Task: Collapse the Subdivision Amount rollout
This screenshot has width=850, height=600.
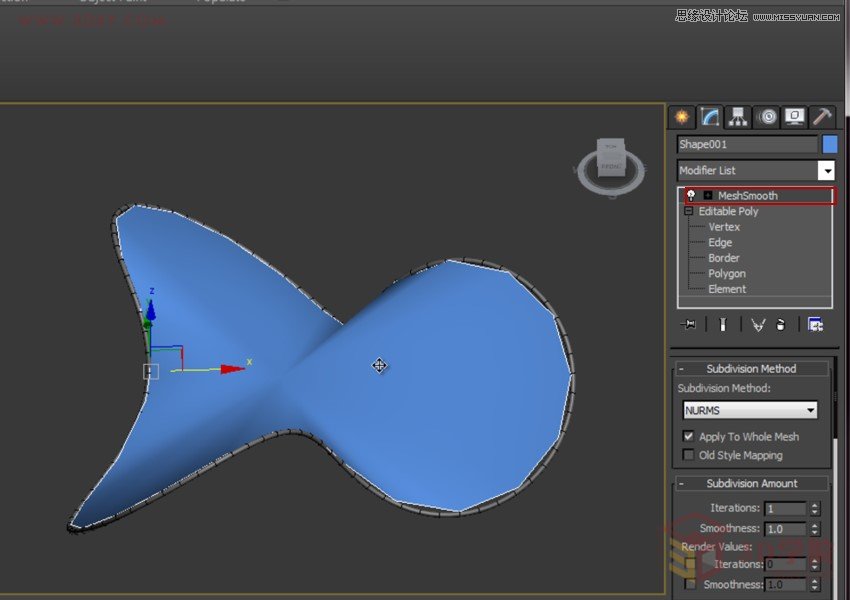Action: tap(751, 483)
